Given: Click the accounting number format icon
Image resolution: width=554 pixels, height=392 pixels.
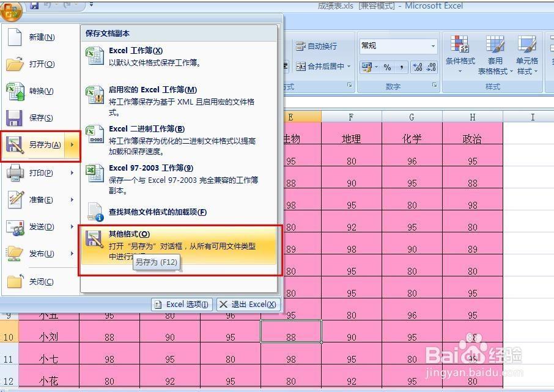Looking at the screenshot, I should (366, 67).
